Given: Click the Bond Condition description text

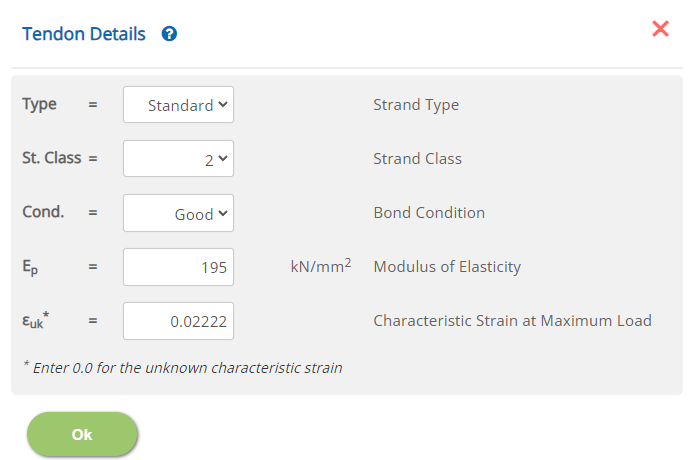Looking at the screenshot, I should 429,213.
